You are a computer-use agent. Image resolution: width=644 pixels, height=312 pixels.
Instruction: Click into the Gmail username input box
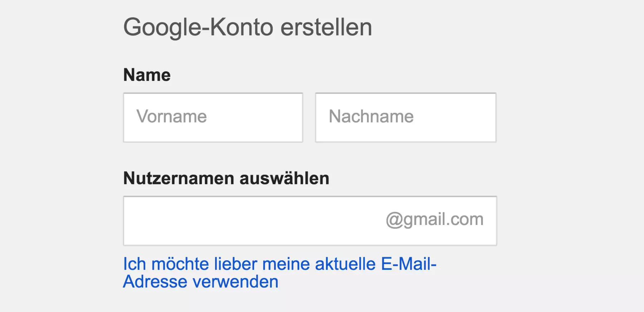[250, 221]
